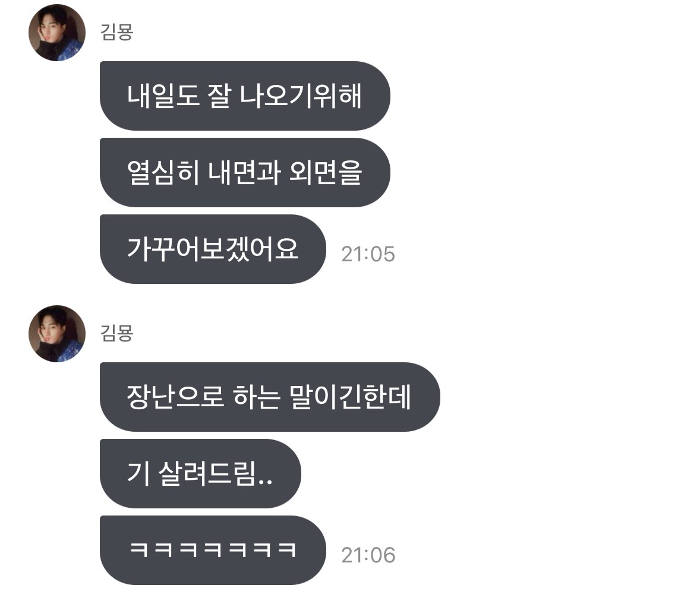This screenshot has width=700, height=604.
Task: Click the word 말이긴한데 in the fourth bubble
Action: [350, 397]
